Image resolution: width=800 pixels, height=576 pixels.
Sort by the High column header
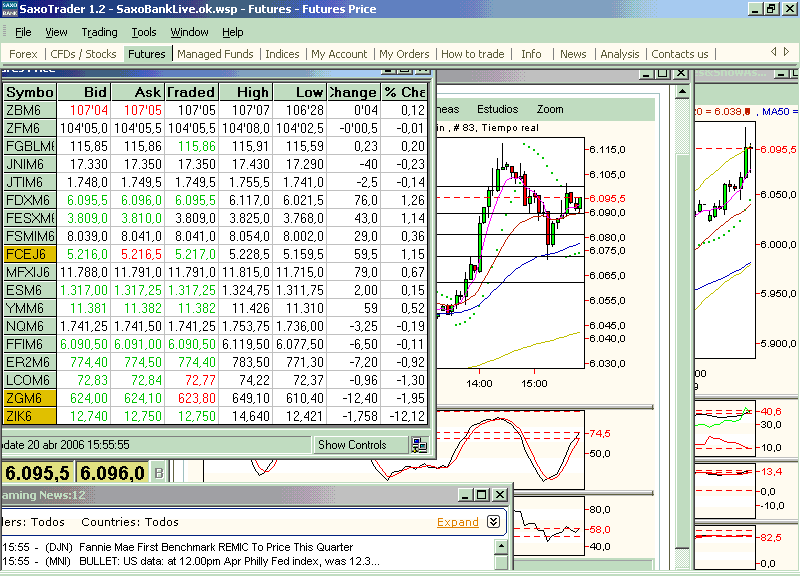click(x=245, y=92)
